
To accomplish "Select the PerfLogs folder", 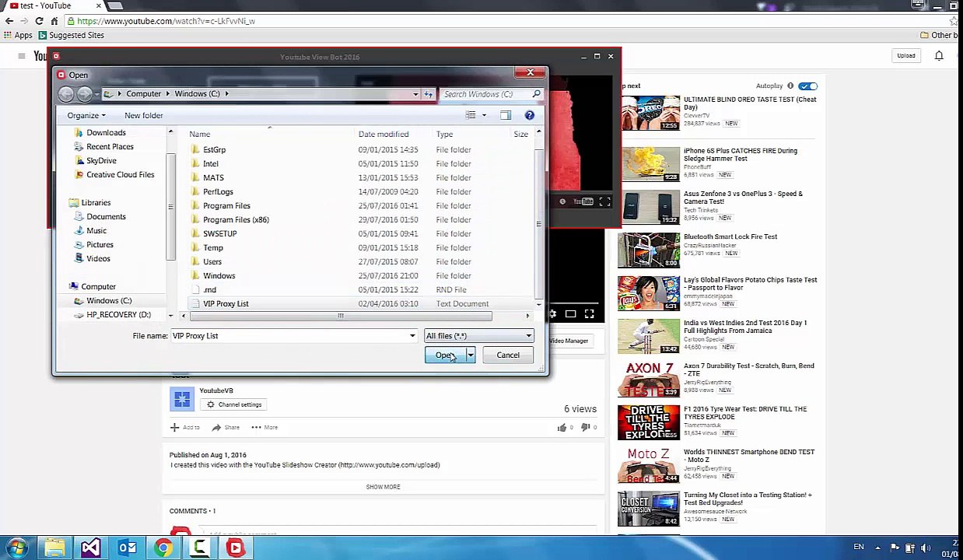I will pyautogui.click(x=218, y=191).
